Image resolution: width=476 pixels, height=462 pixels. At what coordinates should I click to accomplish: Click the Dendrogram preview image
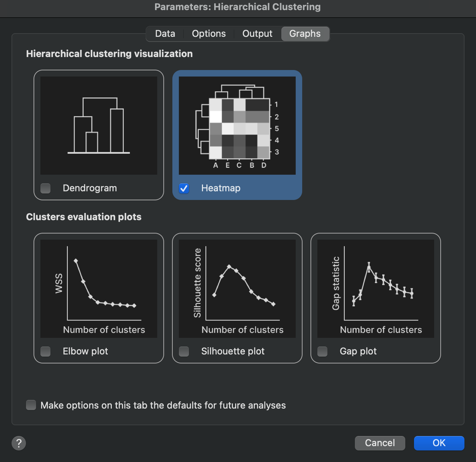99,126
